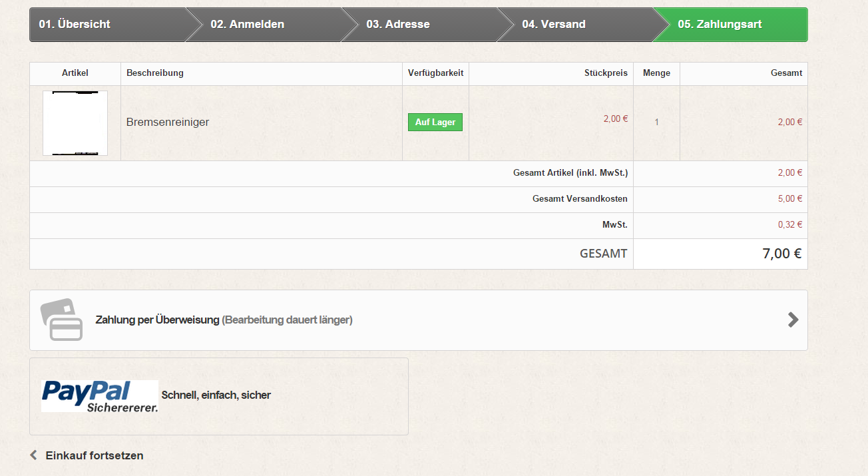Click the Bremsenreiniger product name
The width and height of the screenshot is (868, 476).
point(168,122)
